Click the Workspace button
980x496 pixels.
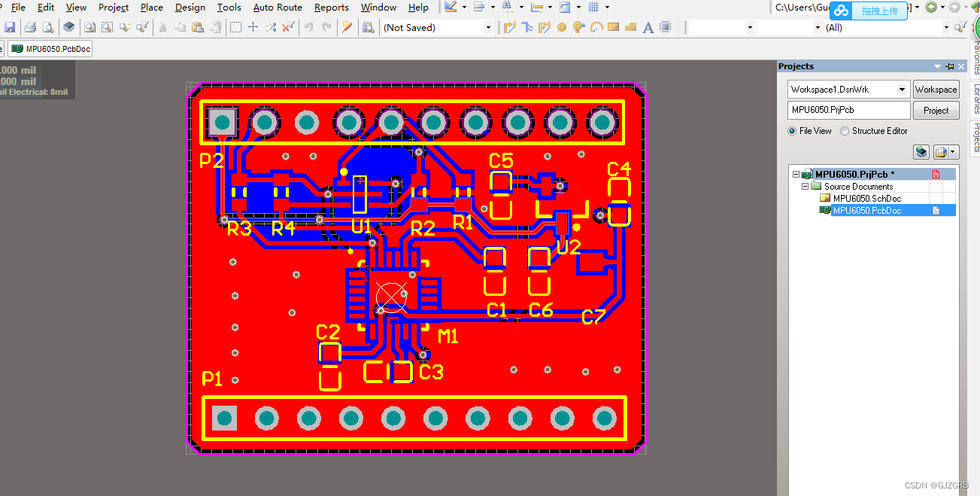tap(936, 89)
